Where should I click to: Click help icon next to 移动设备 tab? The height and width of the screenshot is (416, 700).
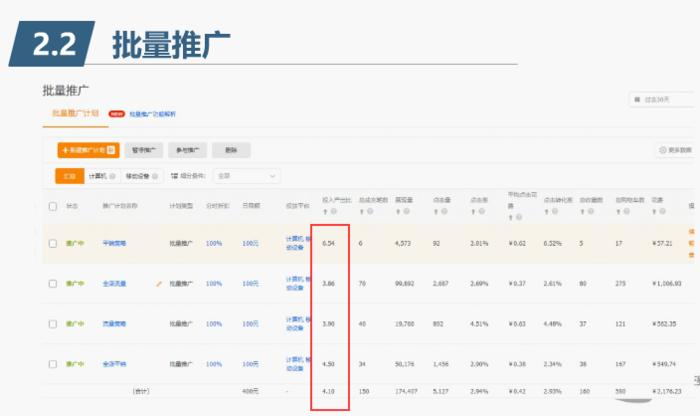[x=155, y=176]
